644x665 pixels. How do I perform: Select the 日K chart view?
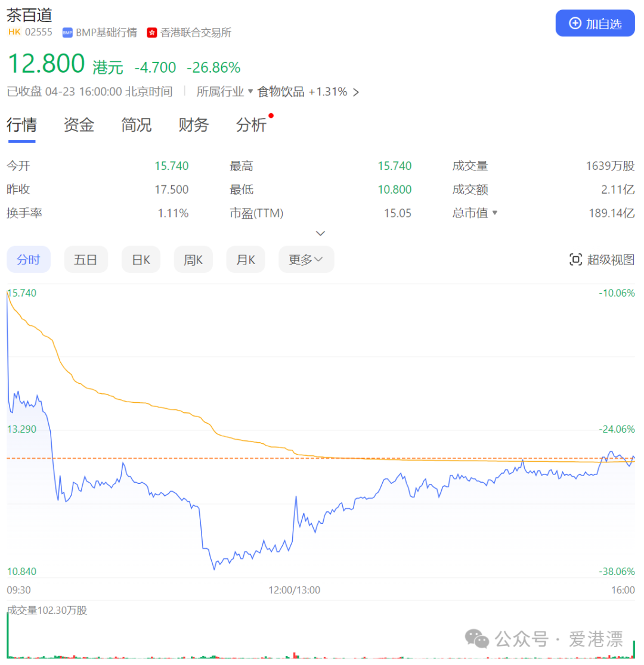coord(141,260)
